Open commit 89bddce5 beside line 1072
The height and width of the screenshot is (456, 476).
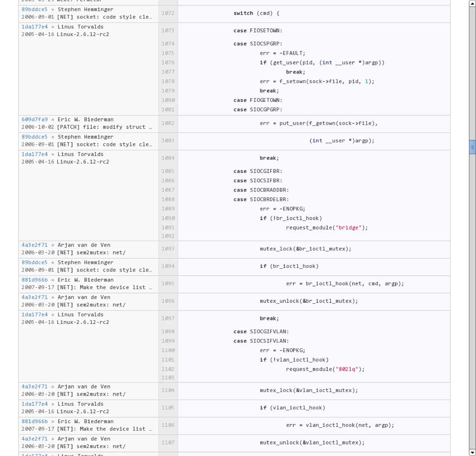pyautogui.click(x=34, y=9)
